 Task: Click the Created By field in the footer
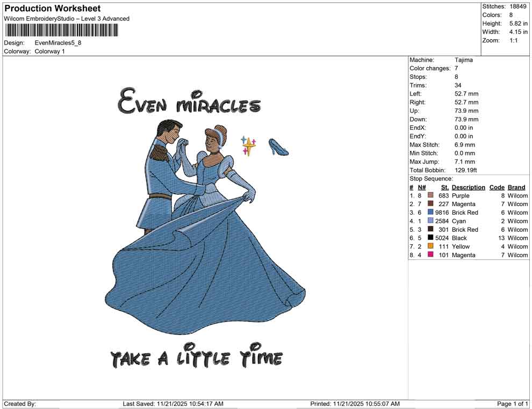tap(20, 404)
